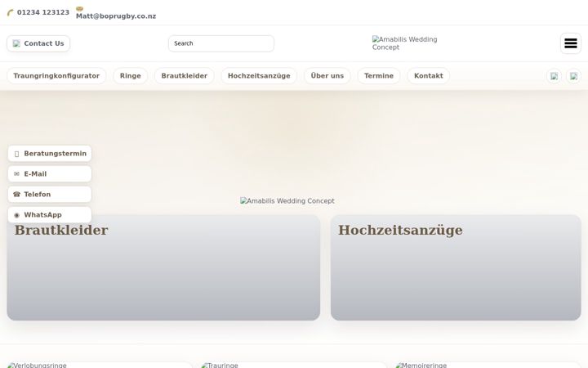
Task: Open the Verlobungsringe image card
Action: (x=100, y=365)
